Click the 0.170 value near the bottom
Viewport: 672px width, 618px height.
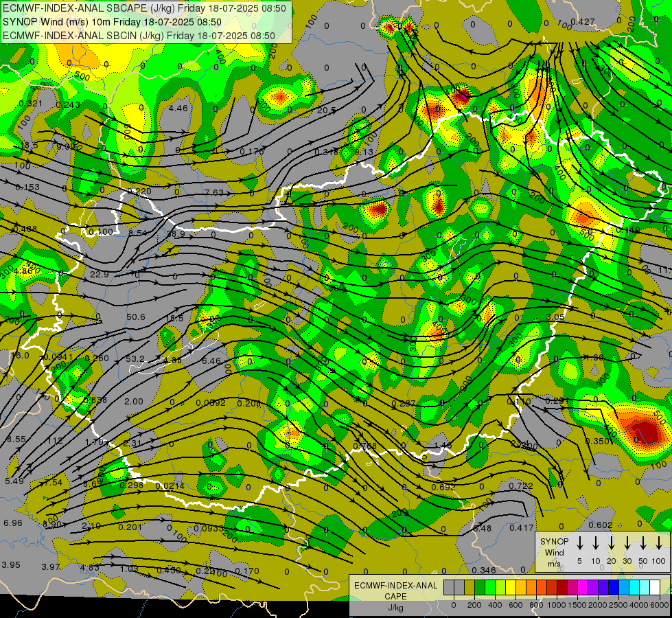tap(247, 571)
